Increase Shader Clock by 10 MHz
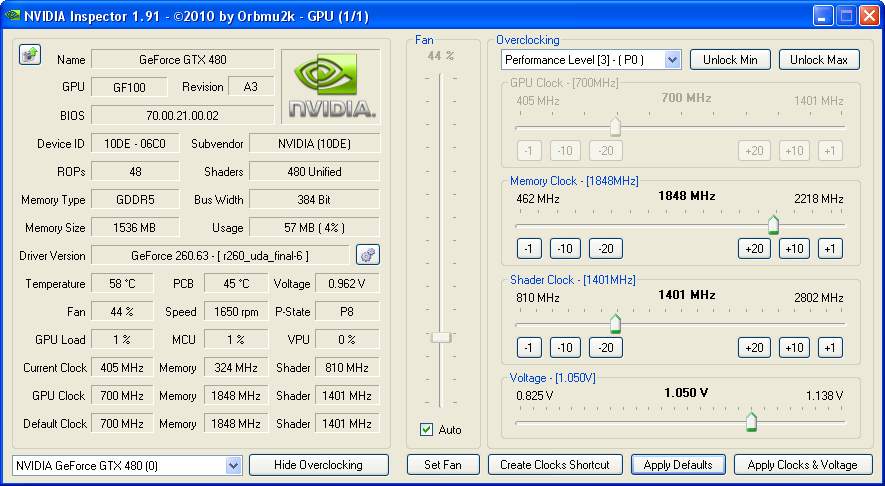The image size is (885, 486). pos(794,348)
